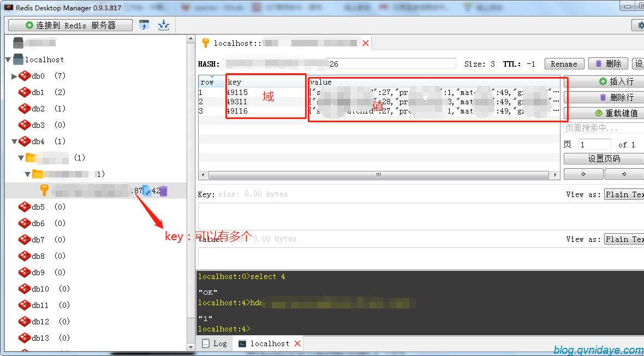Select db8 database icon
Image resolution: width=644 pixels, height=356 pixels.
(x=25, y=256)
